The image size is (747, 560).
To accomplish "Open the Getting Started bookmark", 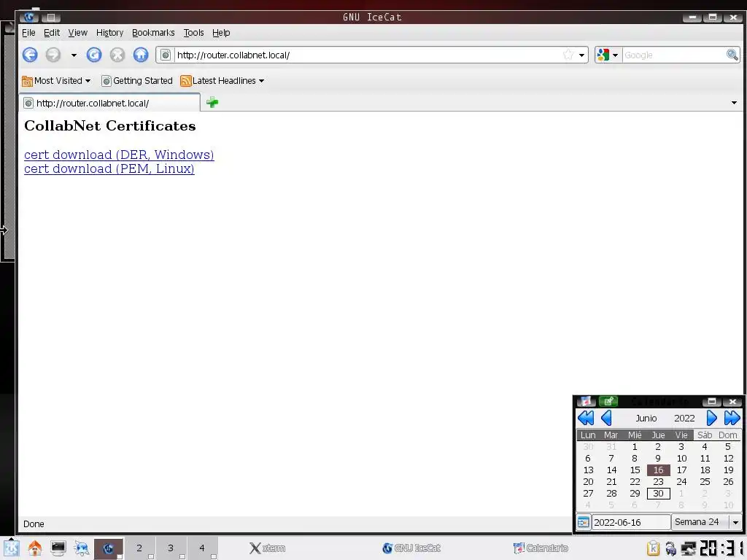I will point(137,81).
